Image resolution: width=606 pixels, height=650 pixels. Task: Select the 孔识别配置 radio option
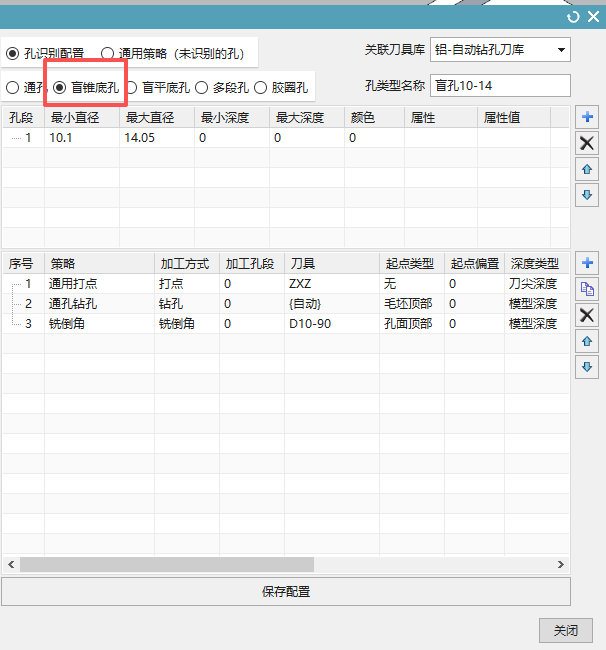click(x=45, y=53)
